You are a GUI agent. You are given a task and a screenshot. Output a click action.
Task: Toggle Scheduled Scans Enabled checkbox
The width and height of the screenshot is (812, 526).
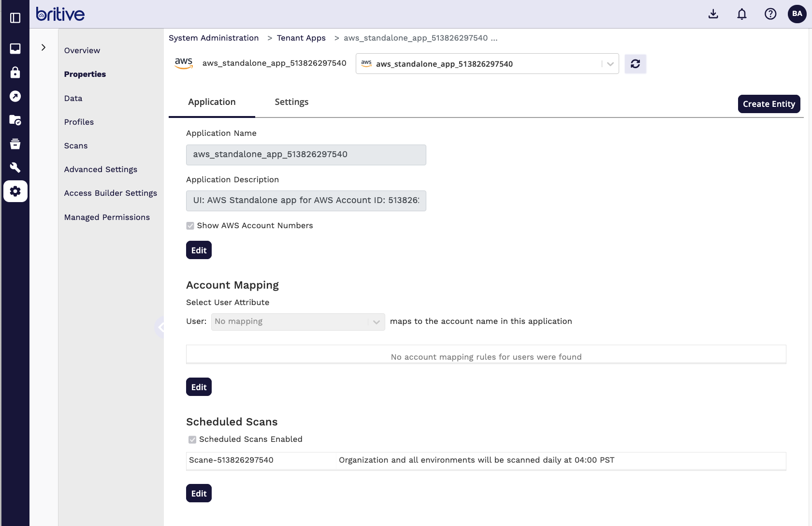click(x=192, y=439)
